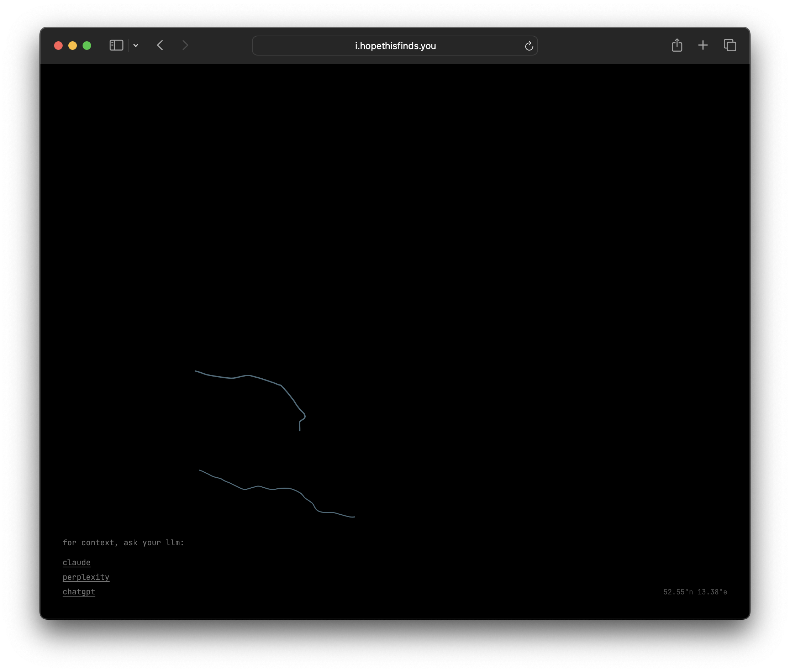790x672 pixels.
Task: Enter full screen via green button
Action: 87,46
